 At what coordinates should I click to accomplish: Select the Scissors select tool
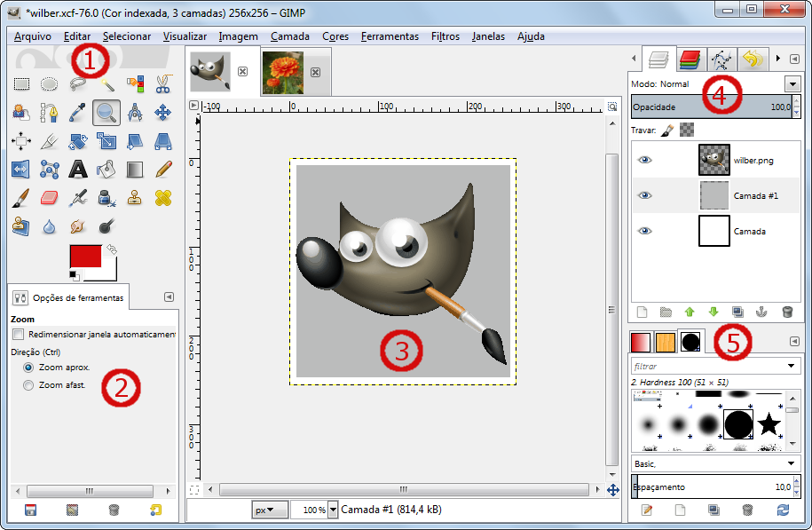(x=162, y=85)
